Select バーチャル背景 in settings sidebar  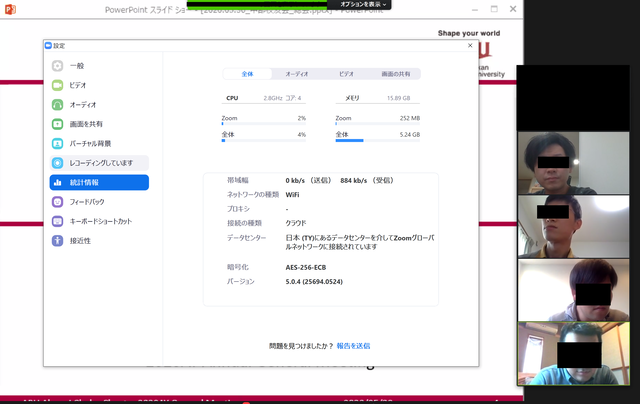coord(99,144)
